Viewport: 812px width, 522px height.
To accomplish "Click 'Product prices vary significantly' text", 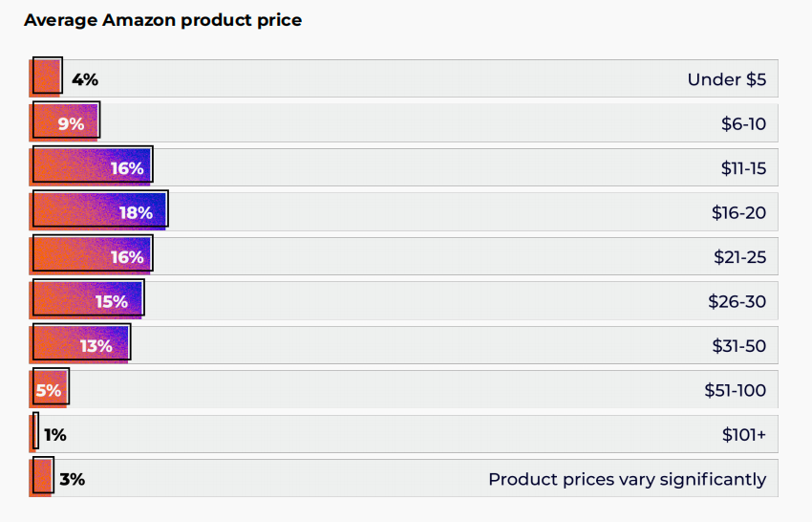I will click(x=627, y=479).
